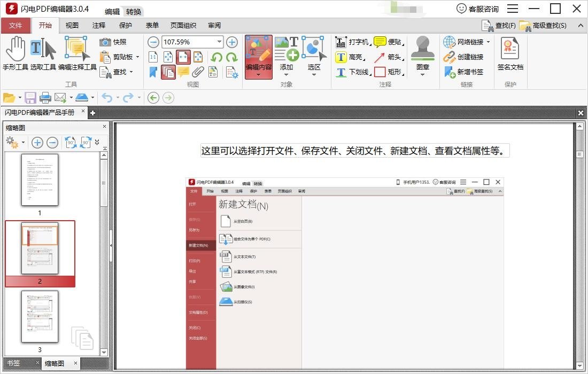Select the arrow (箭头) annotation tool

(386, 57)
